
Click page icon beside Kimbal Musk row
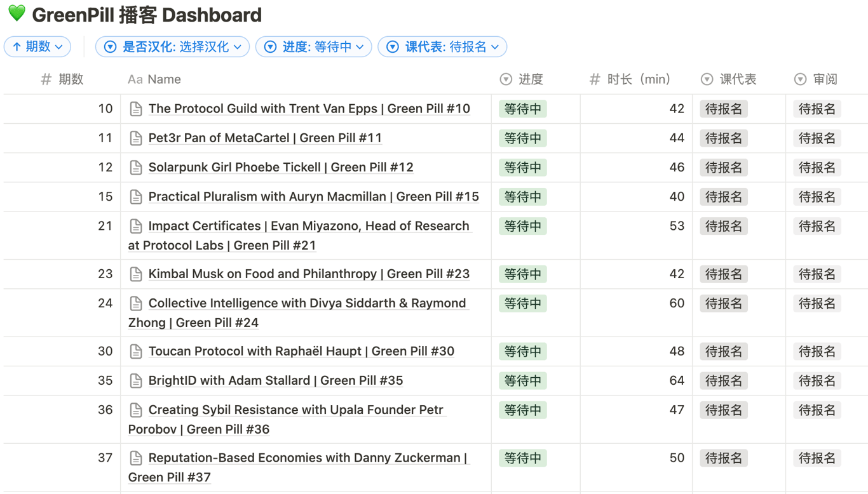tap(136, 274)
